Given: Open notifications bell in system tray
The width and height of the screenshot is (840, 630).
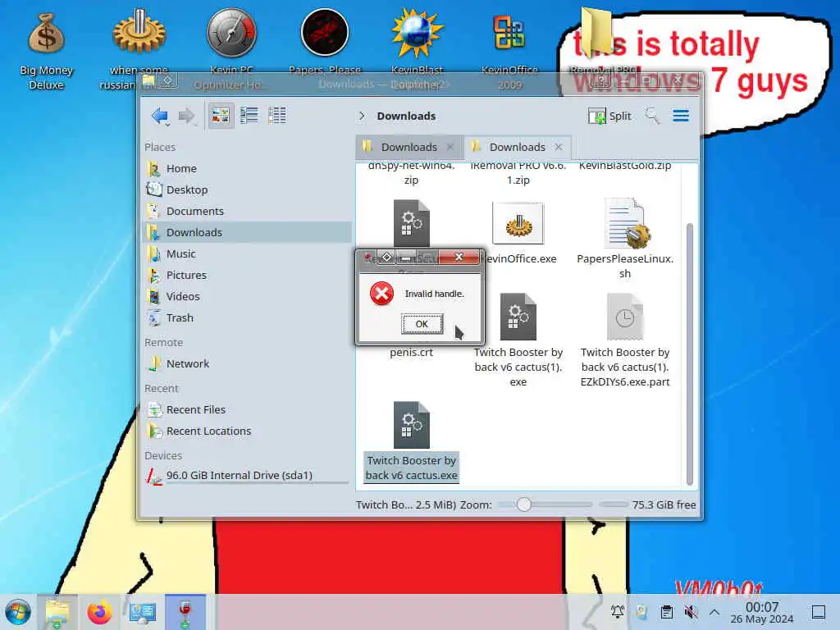Looking at the screenshot, I should click(x=617, y=612).
